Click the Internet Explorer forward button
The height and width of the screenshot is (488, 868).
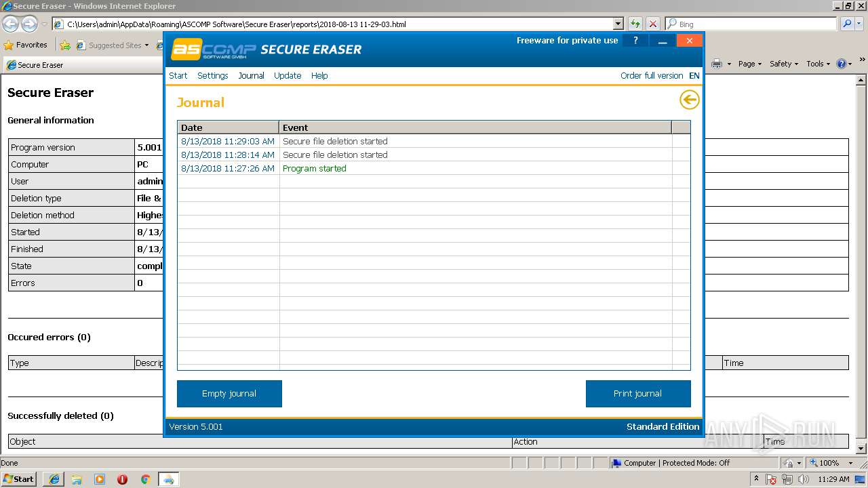(x=29, y=24)
